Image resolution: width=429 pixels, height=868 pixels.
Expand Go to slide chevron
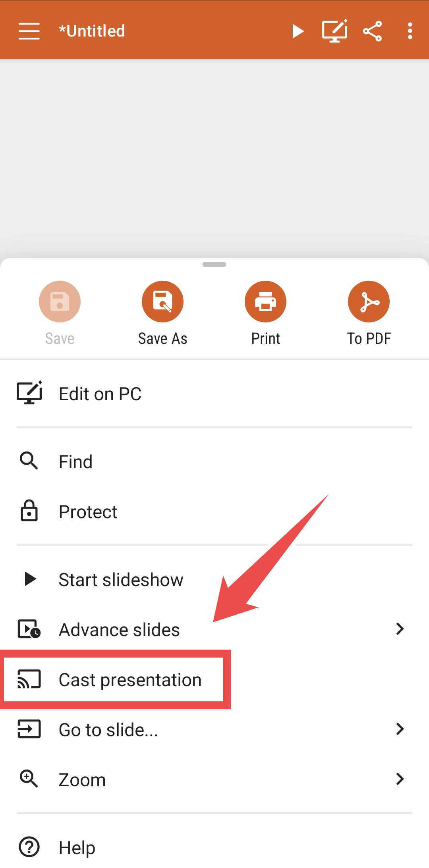coord(400,729)
